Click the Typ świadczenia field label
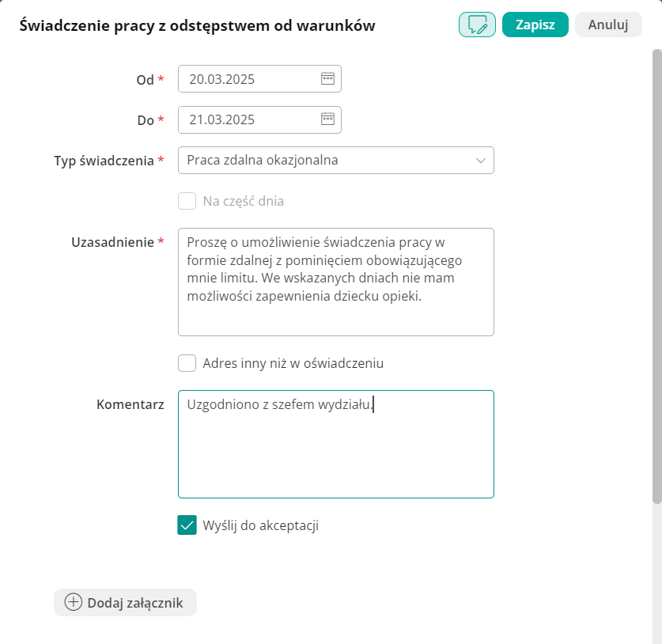Screen dimensions: 662x644 click(104, 161)
